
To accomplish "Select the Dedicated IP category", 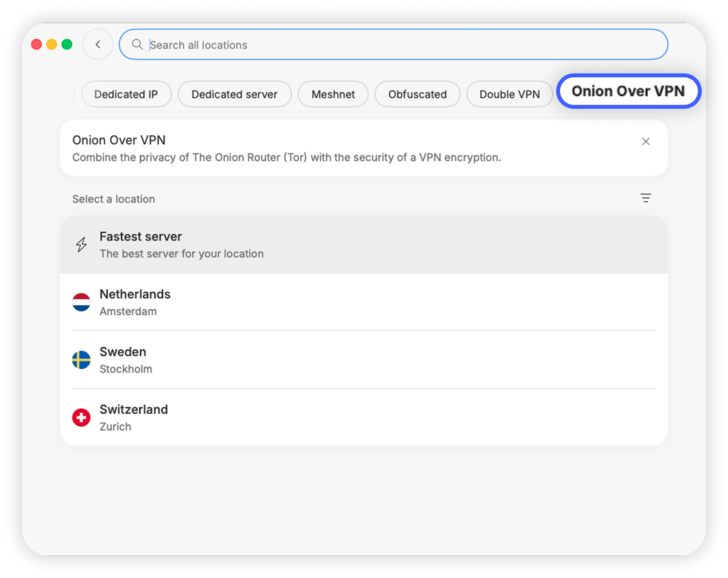I will pos(126,94).
